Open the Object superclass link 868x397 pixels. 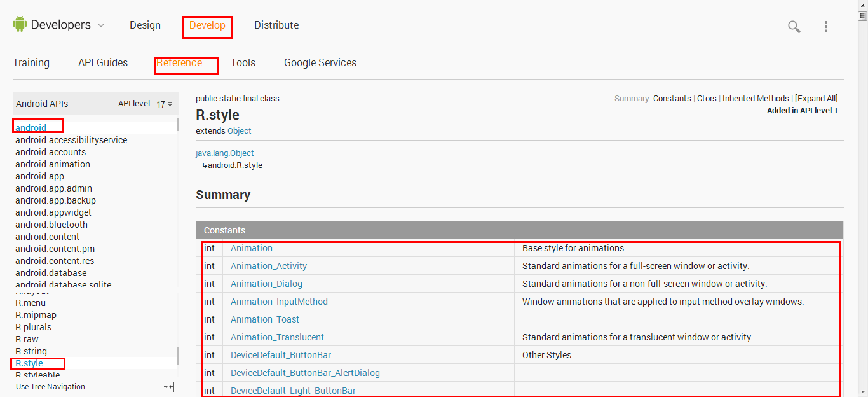pos(240,130)
